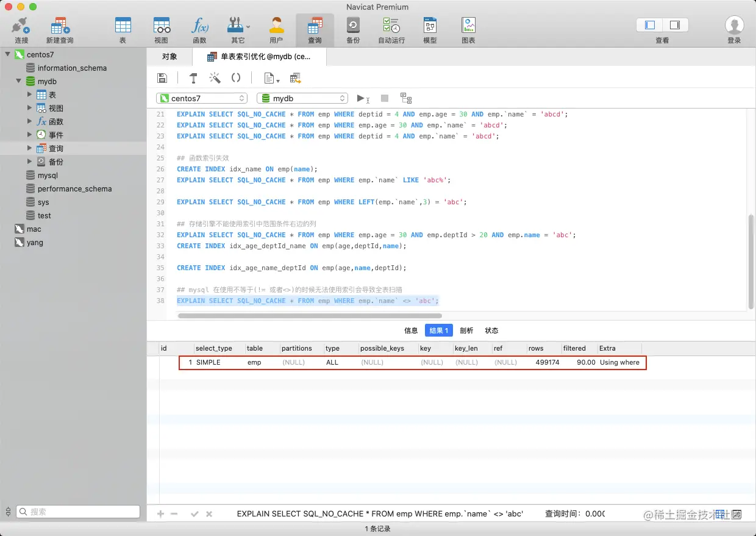This screenshot has height=536, width=756.
Task: Click the apply changes checkmark icon
Action: (x=194, y=514)
